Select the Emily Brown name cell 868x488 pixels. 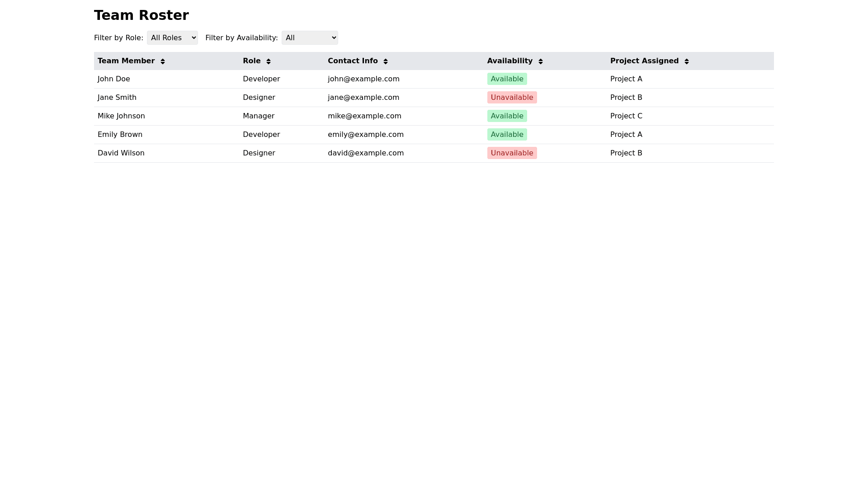120,135
